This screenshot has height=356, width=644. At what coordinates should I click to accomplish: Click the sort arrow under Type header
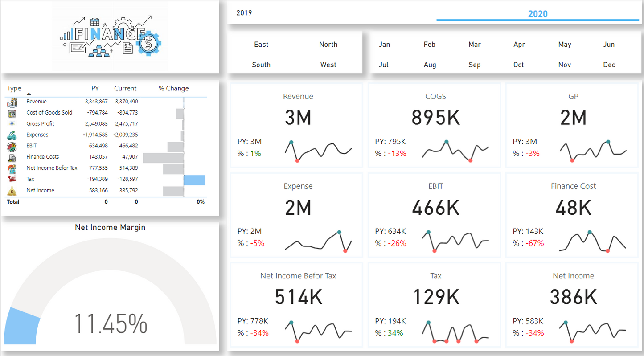pyautogui.click(x=29, y=94)
